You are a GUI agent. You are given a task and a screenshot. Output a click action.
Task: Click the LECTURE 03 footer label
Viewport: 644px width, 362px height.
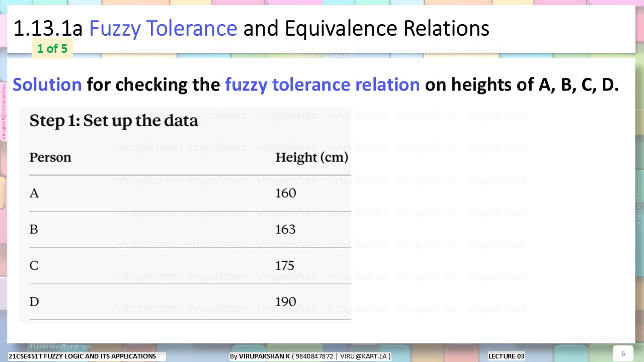click(506, 356)
